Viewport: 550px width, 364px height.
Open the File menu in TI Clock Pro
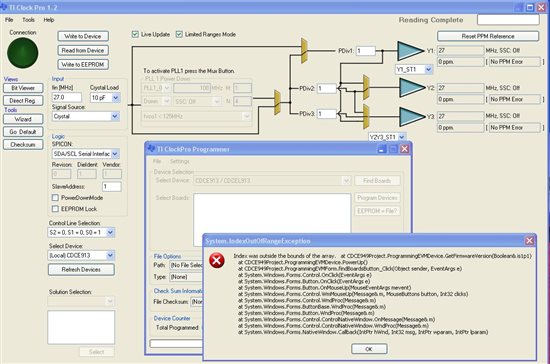click(x=9, y=20)
